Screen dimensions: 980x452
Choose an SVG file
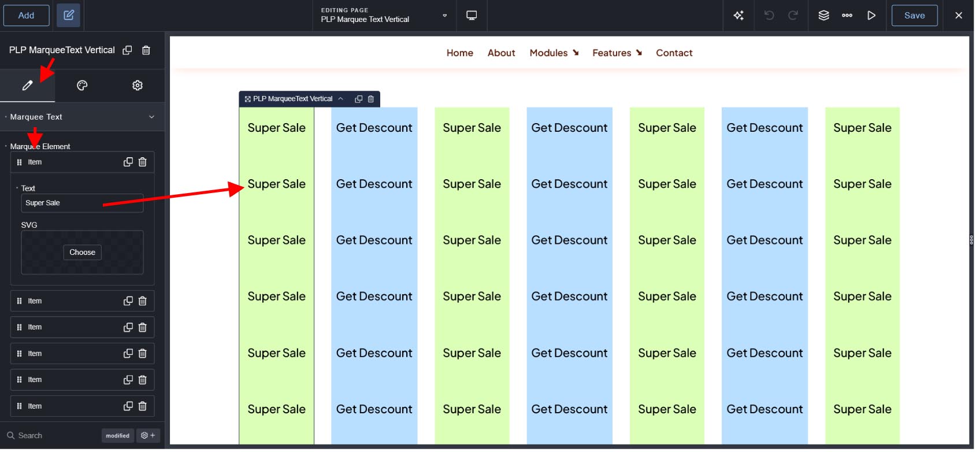tap(82, 253)
